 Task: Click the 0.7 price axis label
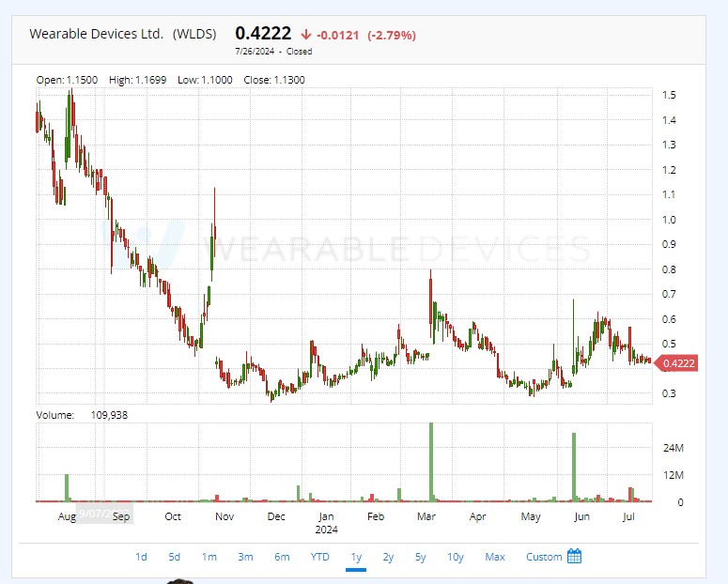[x=669, y=294]
